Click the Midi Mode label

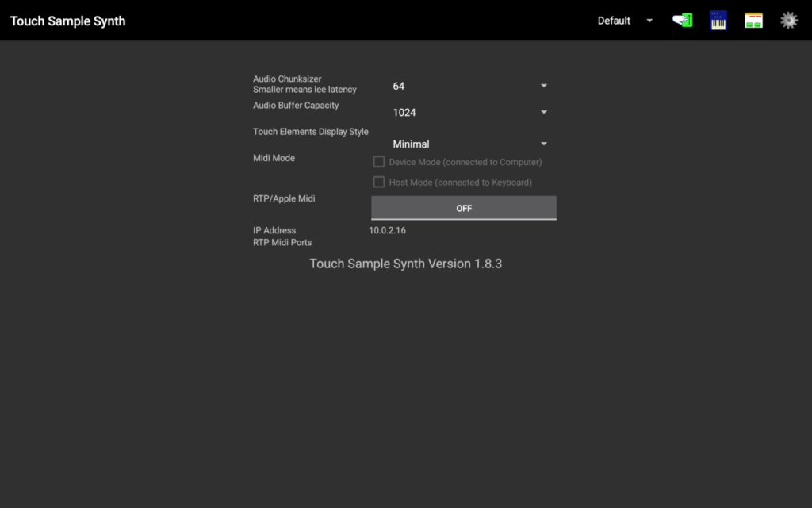(274, 158)
